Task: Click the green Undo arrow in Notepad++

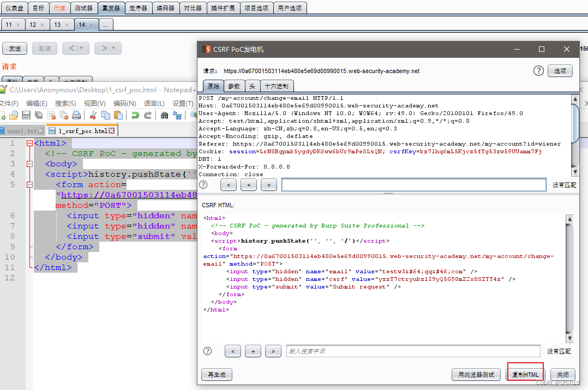Action: click(135, 115)
